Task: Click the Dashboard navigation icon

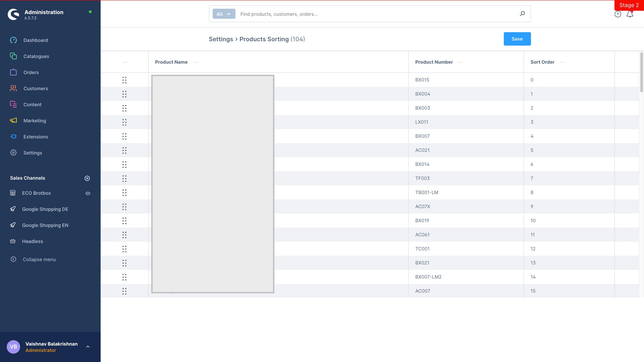Action: pyautogui.click(x=13, y=40)
